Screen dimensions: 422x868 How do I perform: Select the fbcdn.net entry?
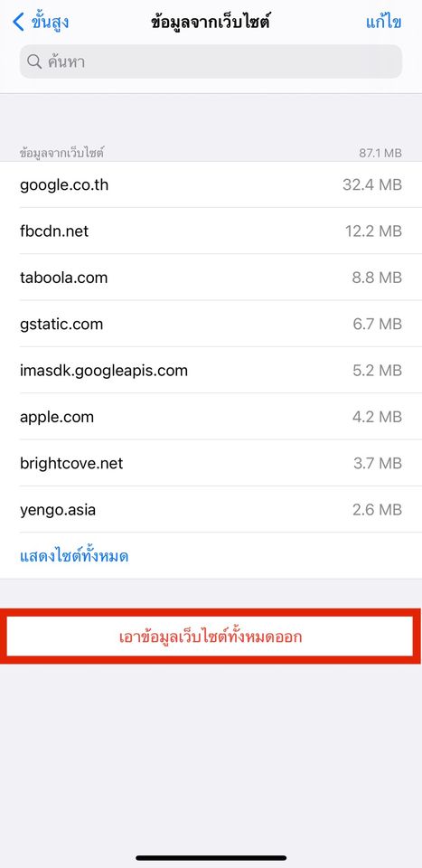(211, 231)
